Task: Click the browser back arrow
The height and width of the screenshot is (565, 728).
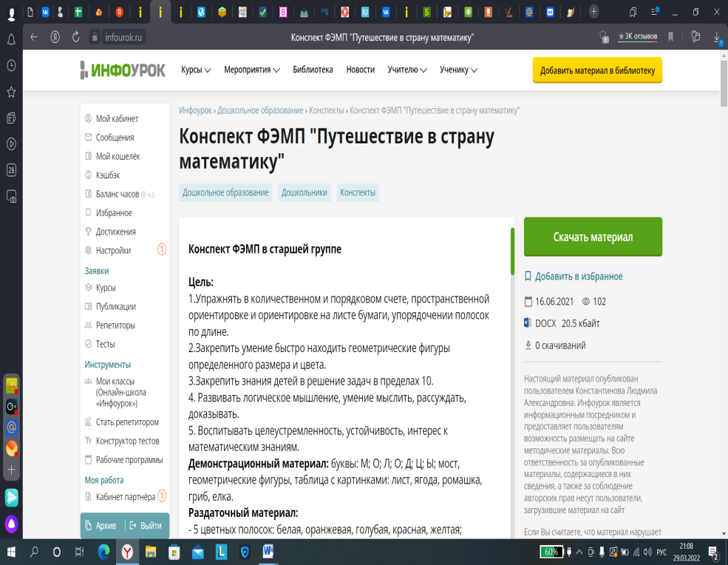Action: coord(33,37)
